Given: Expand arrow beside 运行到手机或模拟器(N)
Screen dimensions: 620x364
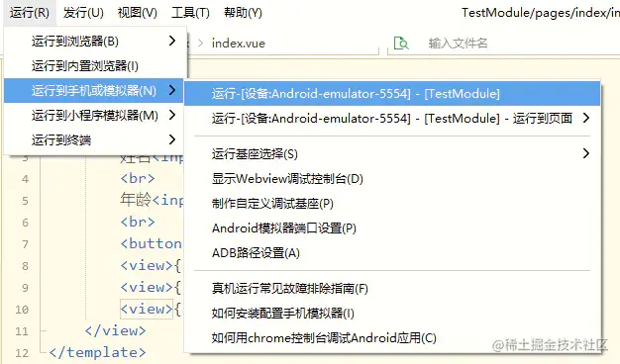Looking at the screenshot, I should click(x=172, y=90).
